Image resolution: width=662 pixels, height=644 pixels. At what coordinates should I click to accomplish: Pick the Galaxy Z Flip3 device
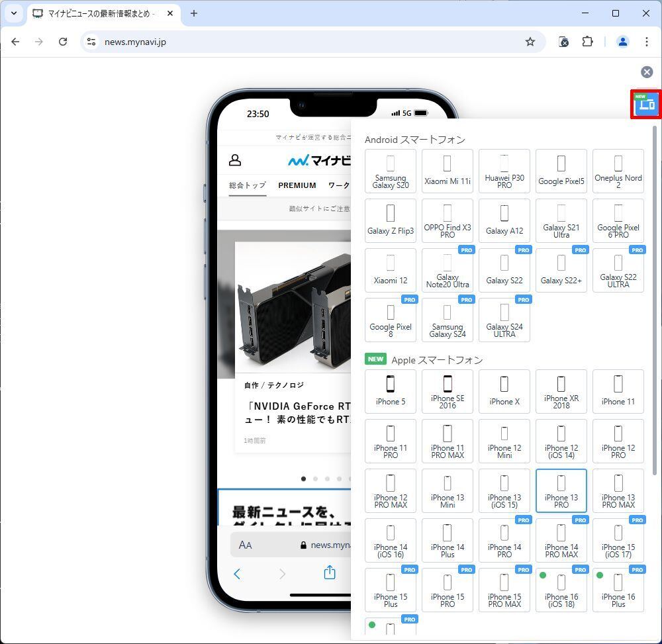pyautogui.click(x=391, y=220)
